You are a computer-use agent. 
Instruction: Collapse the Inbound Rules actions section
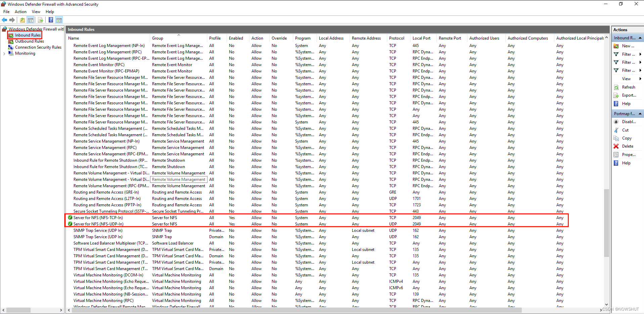click(x=640, y=38)
